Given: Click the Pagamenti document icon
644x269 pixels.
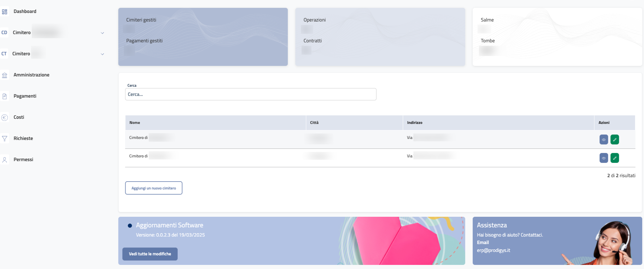Looking at the screenshot, I should point(4,97).
